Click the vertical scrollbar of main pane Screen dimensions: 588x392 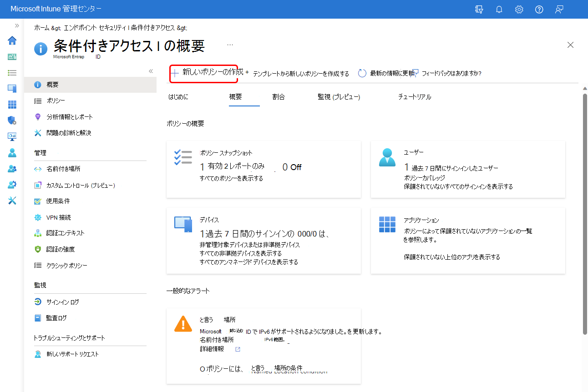click(x=585, y=214)
